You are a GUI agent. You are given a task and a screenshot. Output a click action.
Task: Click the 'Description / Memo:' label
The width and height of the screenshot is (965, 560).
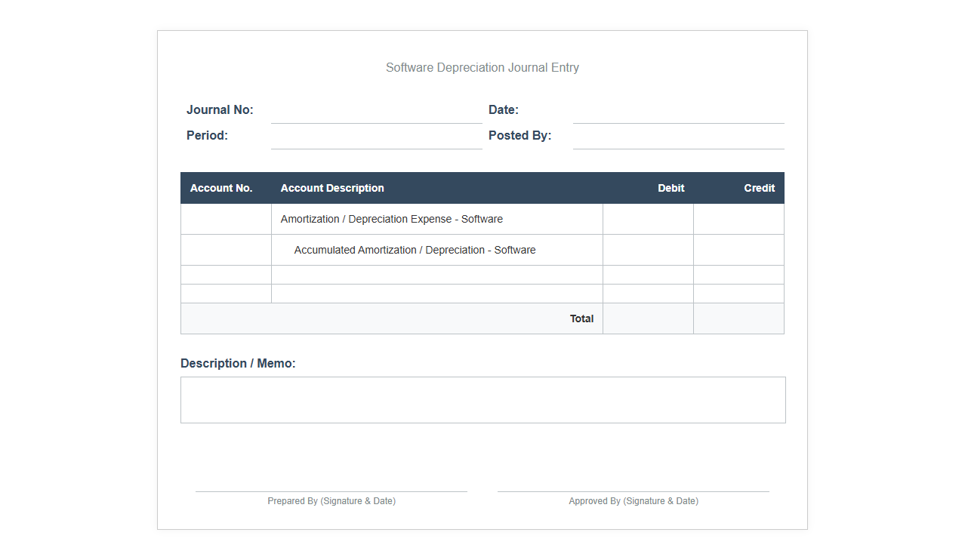(238, 363)
